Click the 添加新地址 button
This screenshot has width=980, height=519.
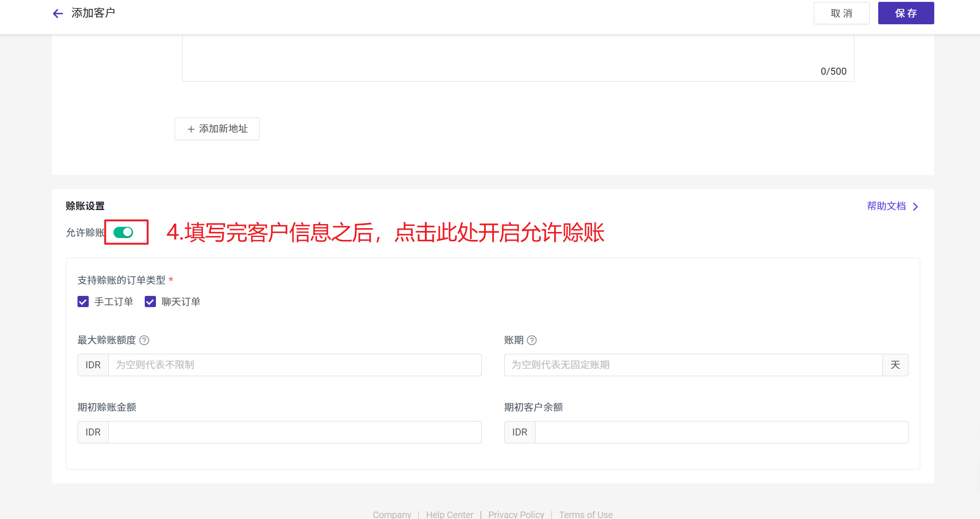tap(217, 129)
